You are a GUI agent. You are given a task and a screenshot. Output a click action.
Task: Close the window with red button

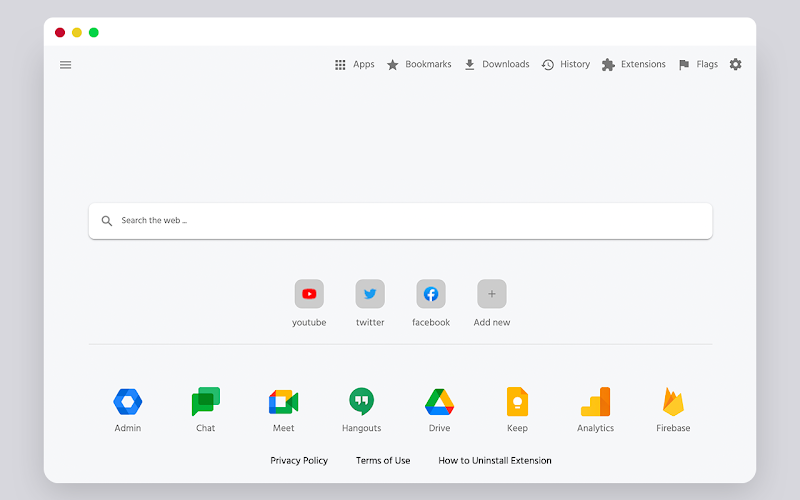[60, 33]
